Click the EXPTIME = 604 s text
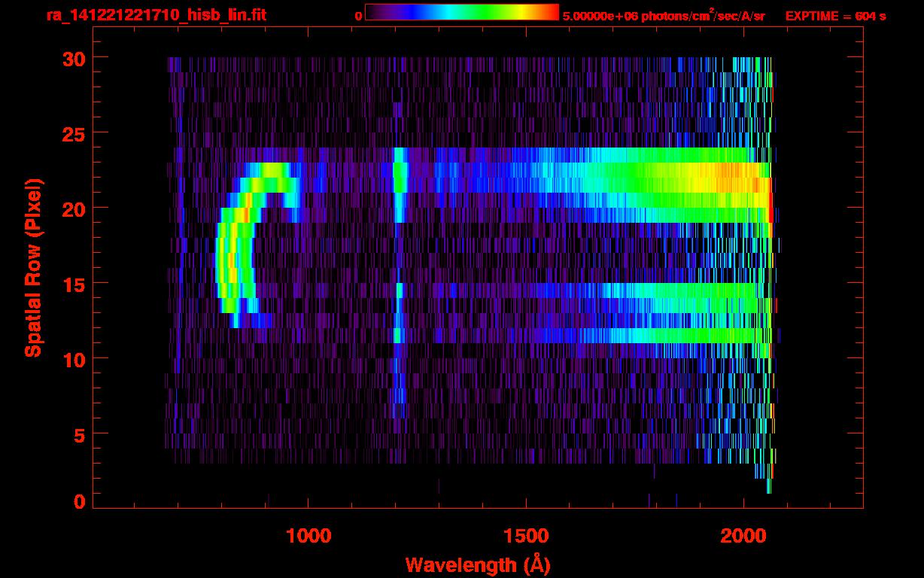The image size is (924, 578). pyautogui.click(x=835, y=15)
